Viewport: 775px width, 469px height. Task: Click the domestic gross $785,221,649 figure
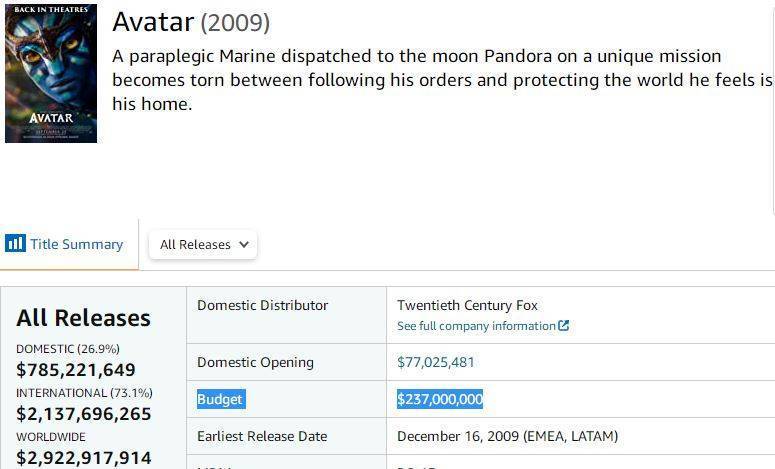[76, 370]
